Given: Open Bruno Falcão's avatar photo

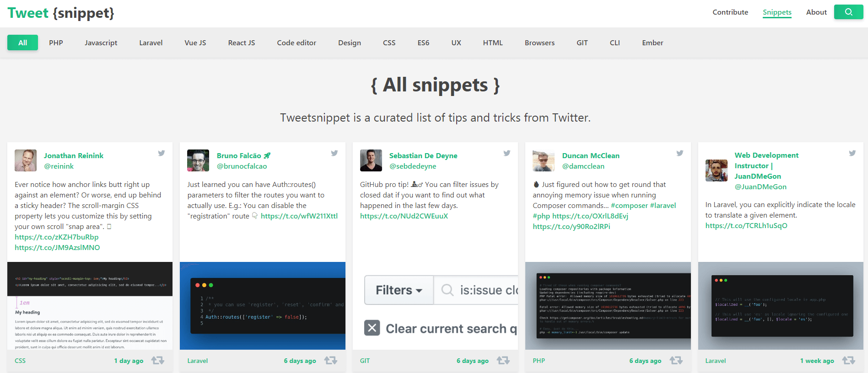Looking at the screenshot, I should pos(198,160).
